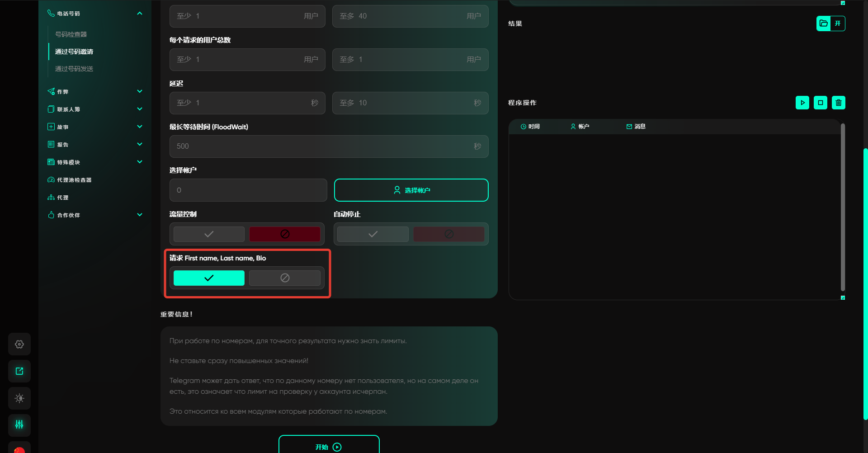The height and width of the screenshot is (453, 868).
Task: Toggle the brightness theme icon
Action: point(19,398)
